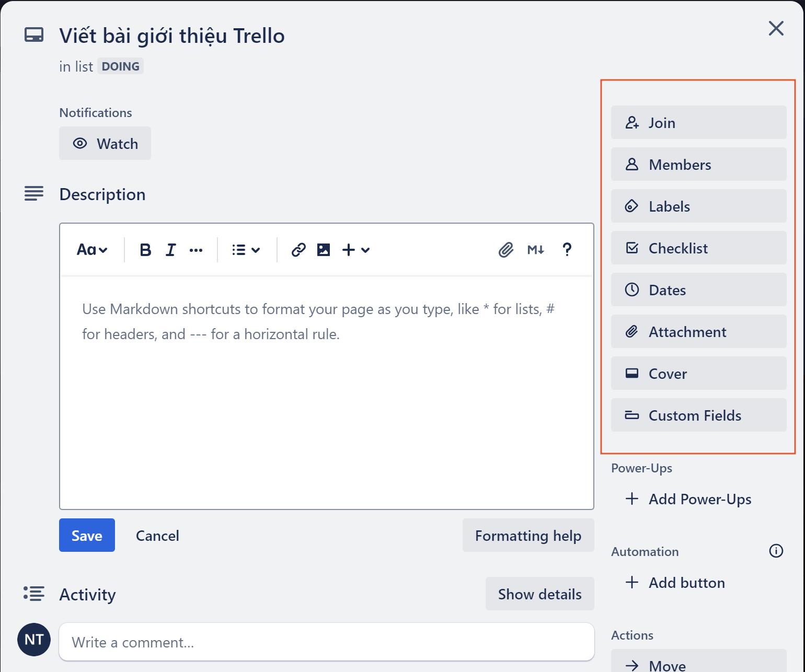Click the DOING list link
This screenshot has height=672, width=805.
[120, 66]
